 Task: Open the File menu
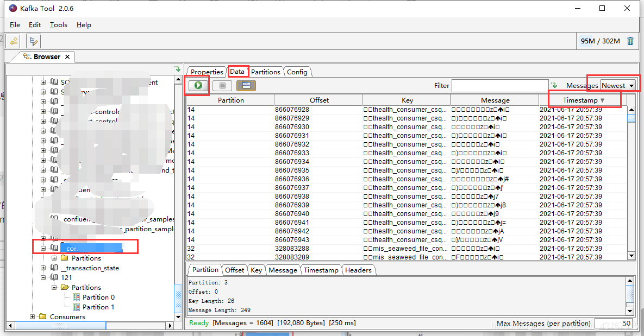pyautogui.click(x=15, y=24)
